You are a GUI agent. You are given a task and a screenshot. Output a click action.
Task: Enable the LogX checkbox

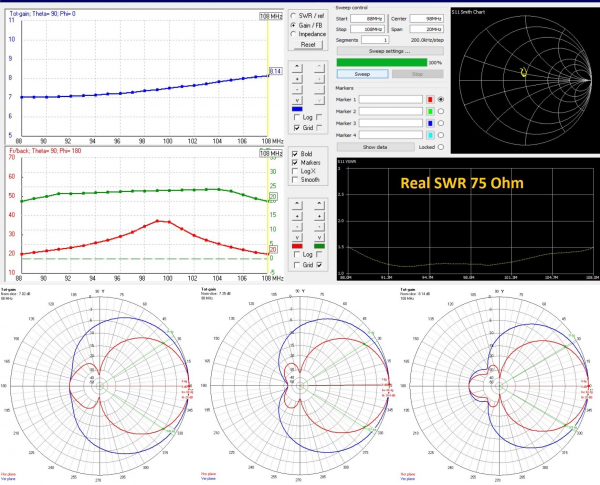click(x=295, y=171)
